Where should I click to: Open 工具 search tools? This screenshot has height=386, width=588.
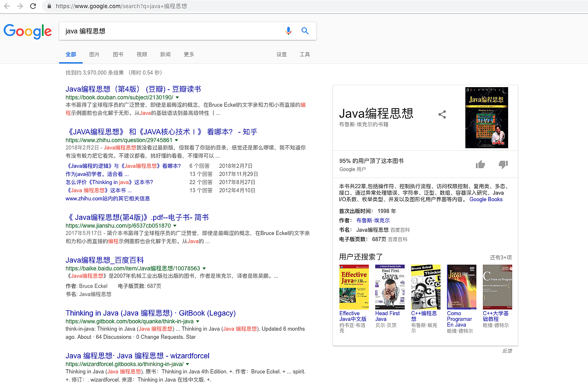304,55
